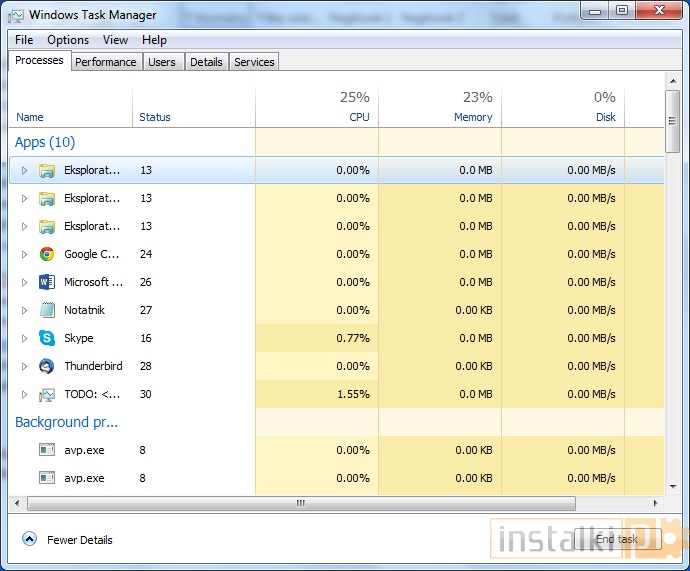Expand the first Eksplorat process group
This screenshot has height=571, width=690.
[24, 170]
